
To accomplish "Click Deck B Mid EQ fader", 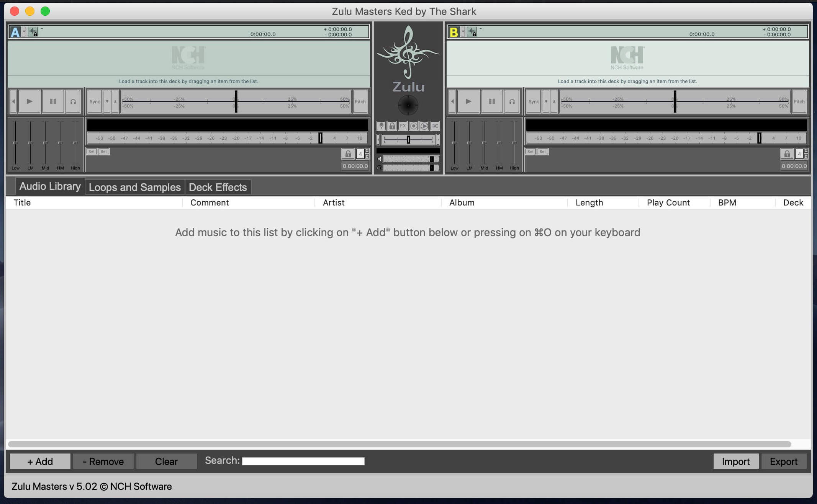I will pyautogui.click(x=484, y=143).
